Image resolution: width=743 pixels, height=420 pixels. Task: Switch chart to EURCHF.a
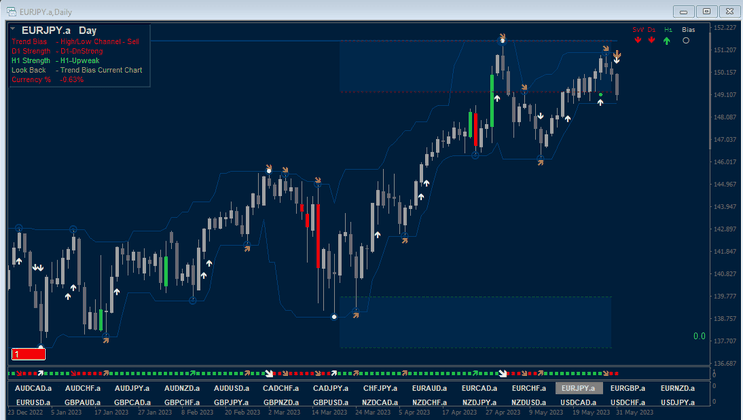click(x=529, y=388)
